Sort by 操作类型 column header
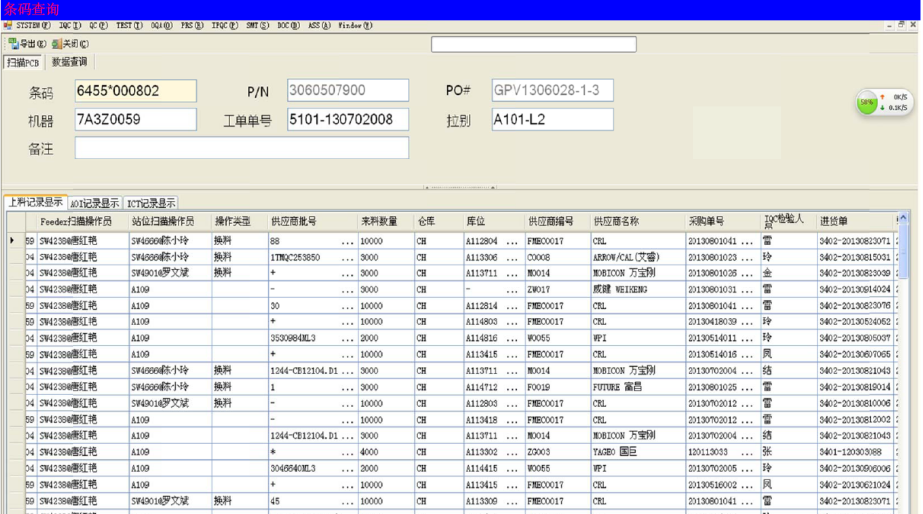Viewport: 923px width, 514px height. click(x=240, y=221)
